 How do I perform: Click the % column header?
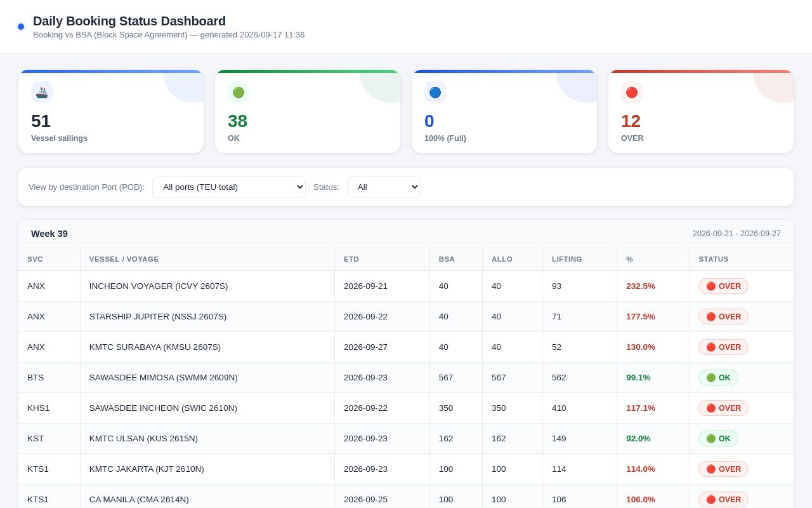[653, 259]
